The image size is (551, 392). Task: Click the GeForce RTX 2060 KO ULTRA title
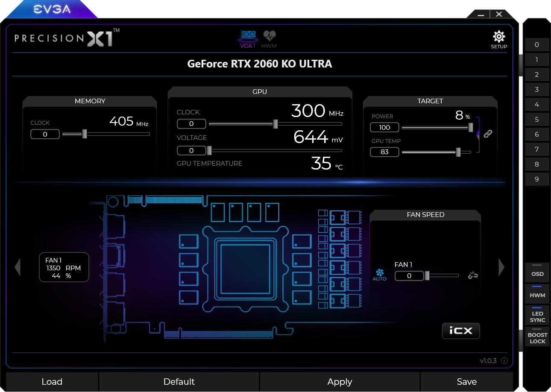(260, 64)
